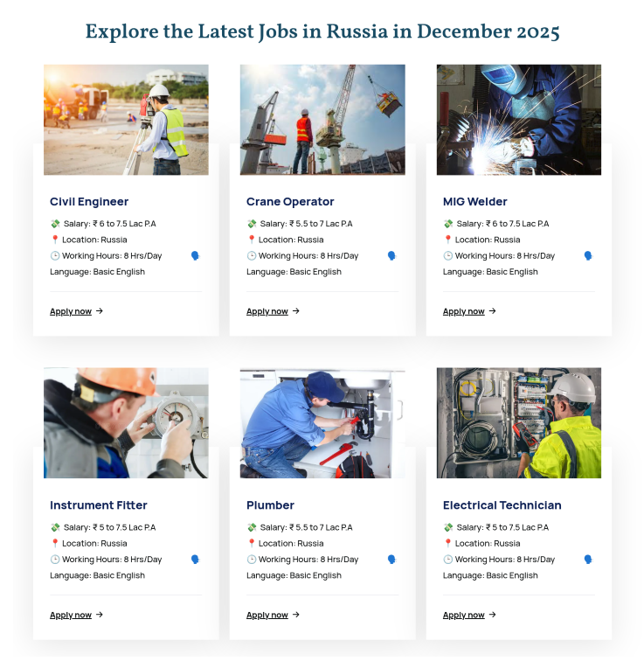Open the Plumber under-sink photo
Viewport: 644px width, 668px height.
322,423
